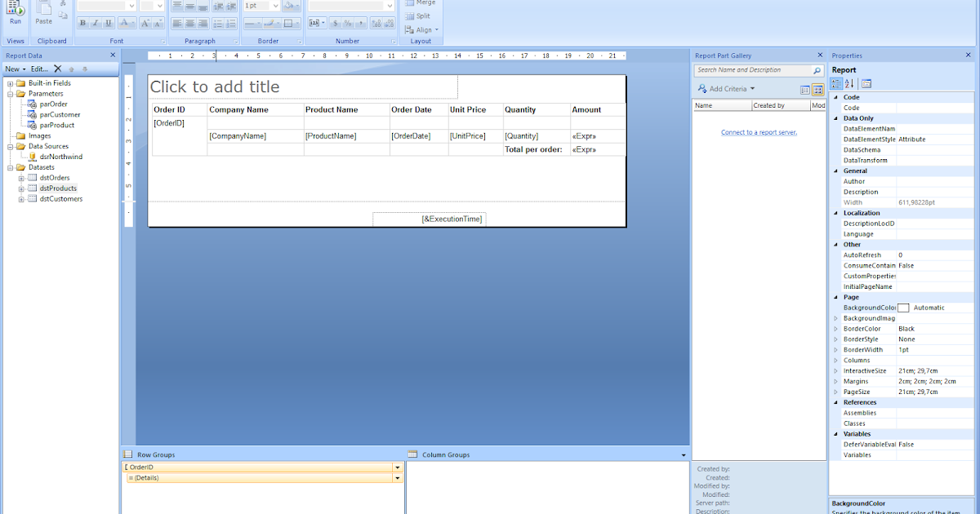Apply percentage number format

pyautogui.click(x=349, y=23)
